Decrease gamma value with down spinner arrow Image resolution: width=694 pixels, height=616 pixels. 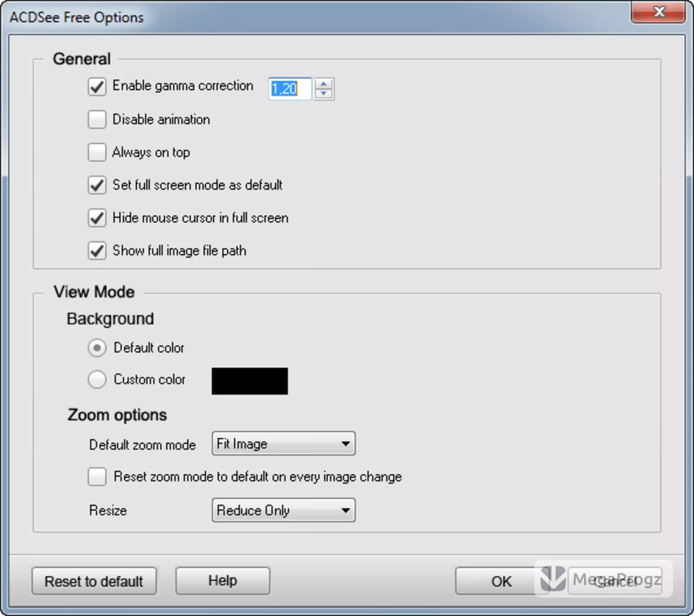pos(324,94)
